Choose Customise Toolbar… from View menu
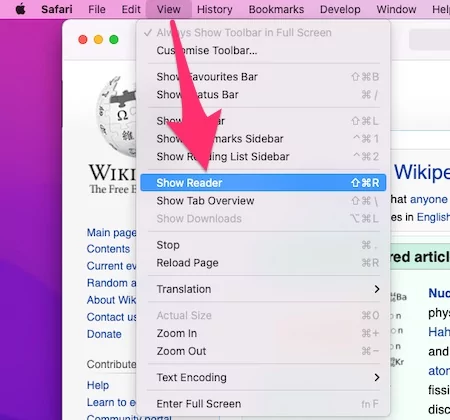Screen dimensions: 450x420 [263, 50]
